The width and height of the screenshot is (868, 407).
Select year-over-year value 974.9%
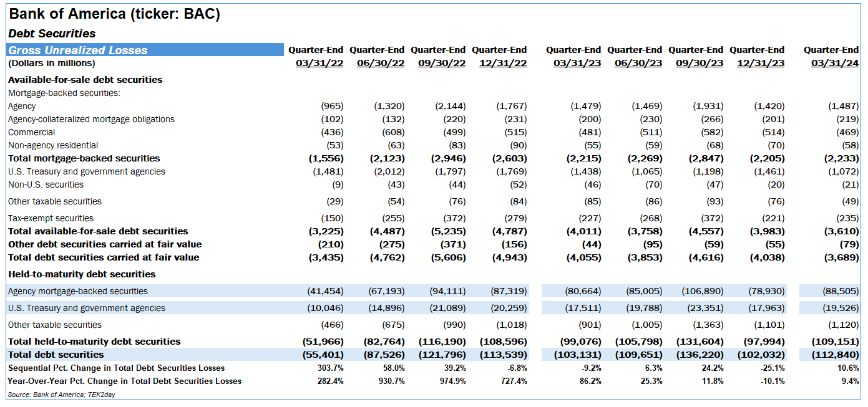tap(453, 381)
